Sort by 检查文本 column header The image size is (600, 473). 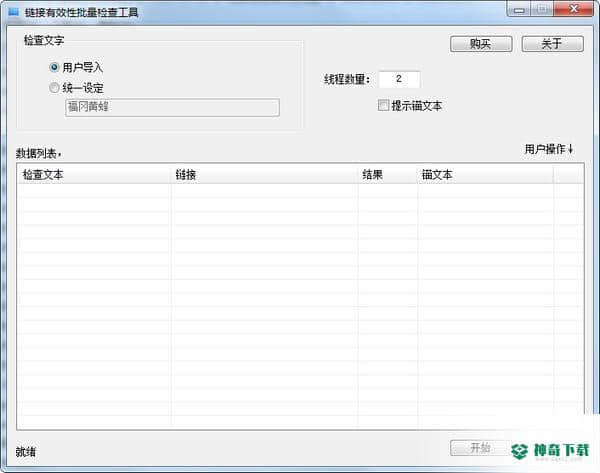pos(94,175)
